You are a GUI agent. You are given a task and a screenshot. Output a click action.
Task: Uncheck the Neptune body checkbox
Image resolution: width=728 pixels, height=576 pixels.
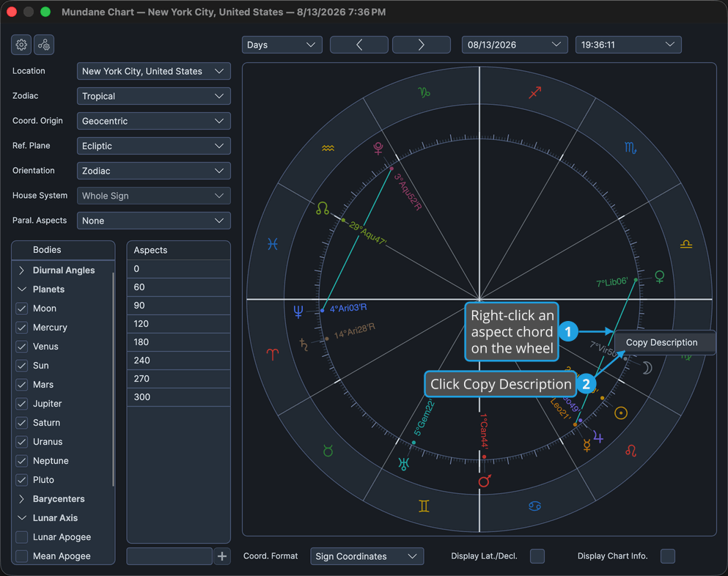(x=22, y=460)
